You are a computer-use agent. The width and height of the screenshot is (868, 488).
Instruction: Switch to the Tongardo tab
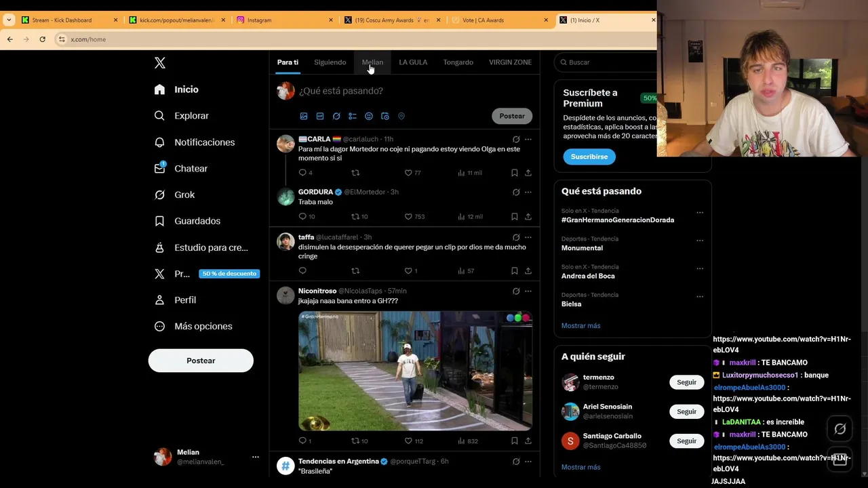coord(458,62)
